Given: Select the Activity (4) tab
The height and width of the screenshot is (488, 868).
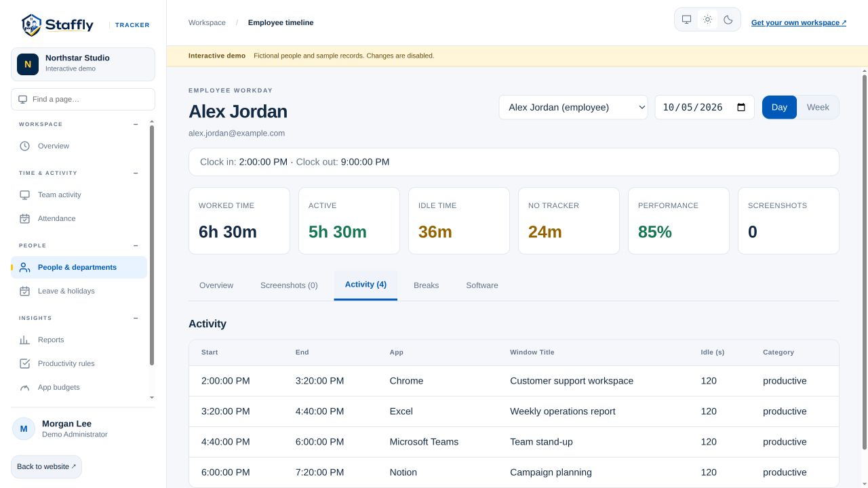Looking at the screenshot, I should [366, 285].
